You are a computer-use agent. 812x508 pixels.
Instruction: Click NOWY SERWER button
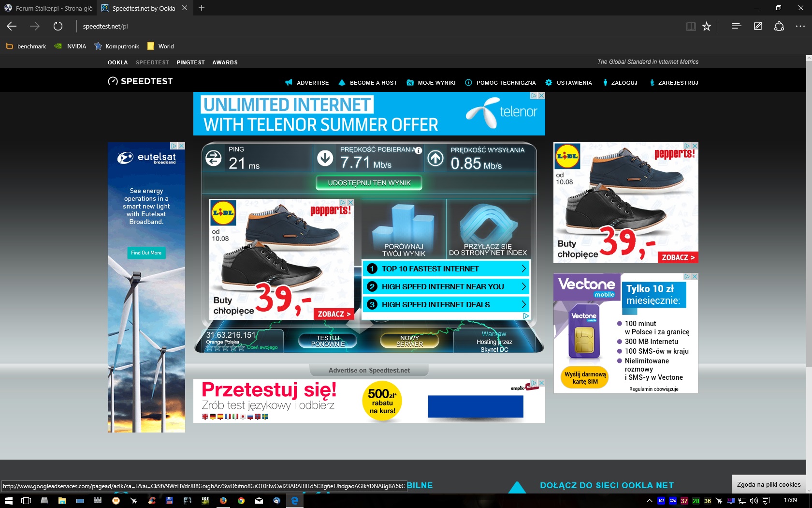[409, 341]
